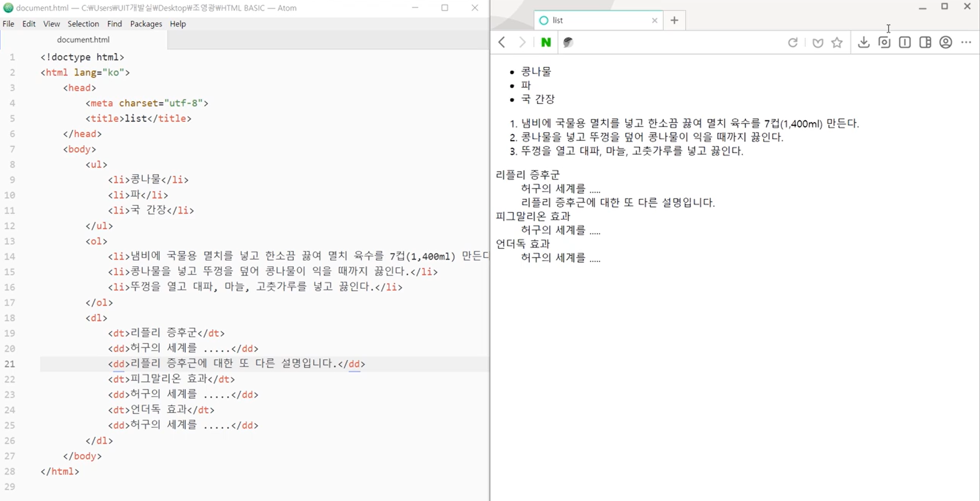This screenshot has width=980, height=501.
Task: Click the browser back arrow
Action: click(x=502, y=42)
